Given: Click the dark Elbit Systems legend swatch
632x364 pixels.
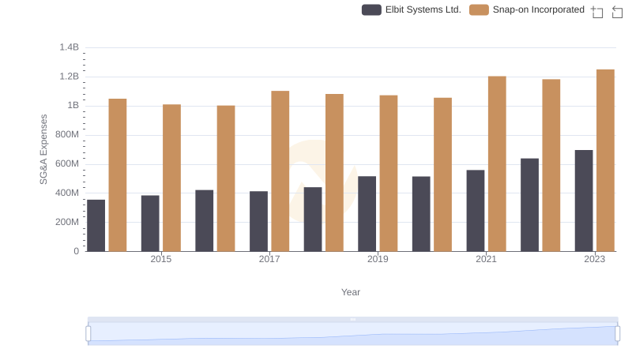Looking at the screenshot, I should [x=371, y=9].
